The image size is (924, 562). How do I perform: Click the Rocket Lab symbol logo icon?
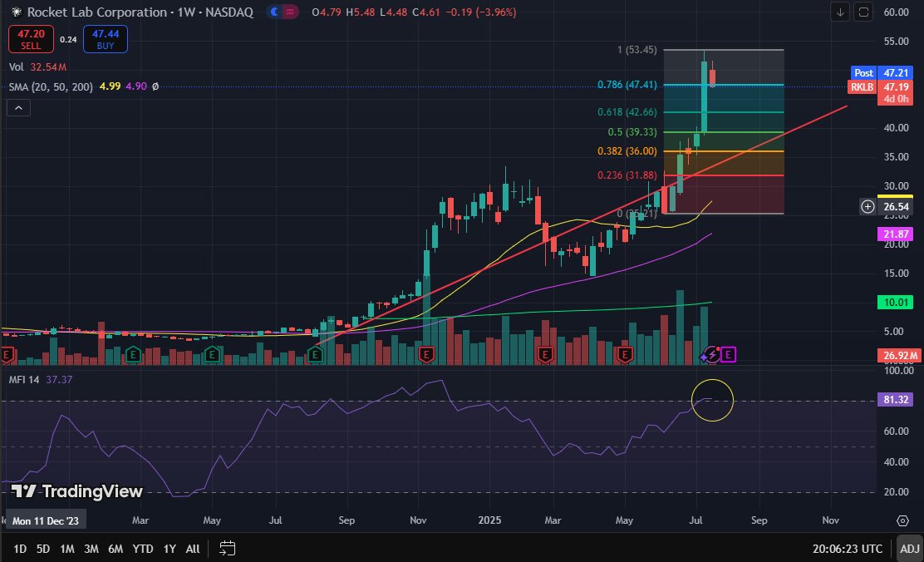tap(16, 12)
